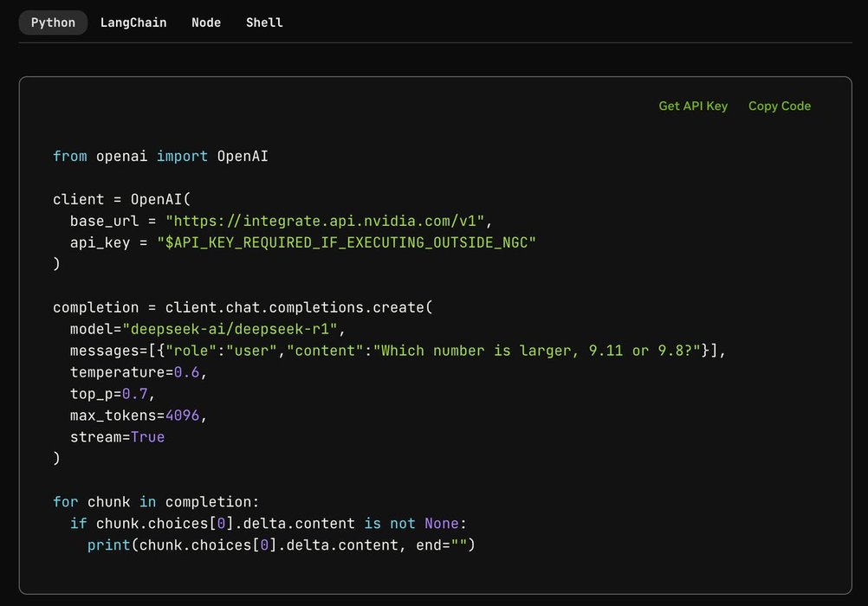Switch to the Python tab

pyautogui.click(x=53, y=23)
